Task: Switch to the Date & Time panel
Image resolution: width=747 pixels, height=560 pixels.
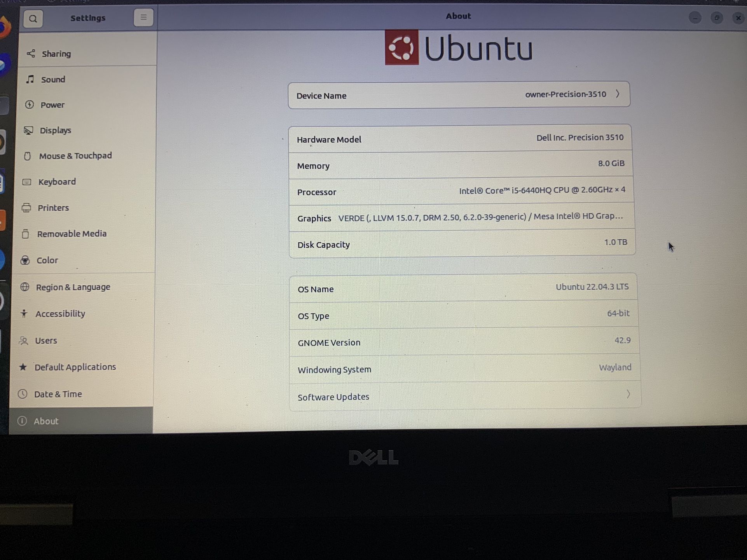Action: [x=58, y=394]
